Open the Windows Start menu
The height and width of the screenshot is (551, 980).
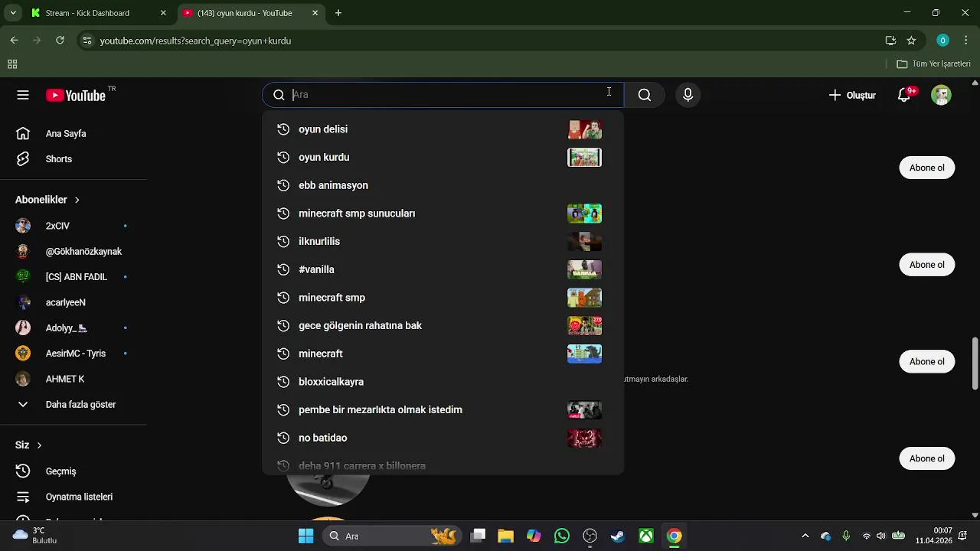pyautogui.click(x=305, y=536)
